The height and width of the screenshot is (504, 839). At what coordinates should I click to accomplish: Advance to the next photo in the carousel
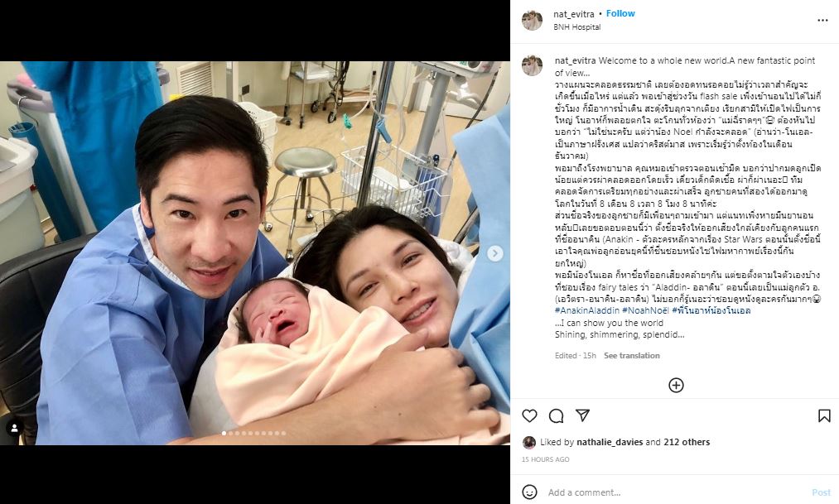pos(495,253)
